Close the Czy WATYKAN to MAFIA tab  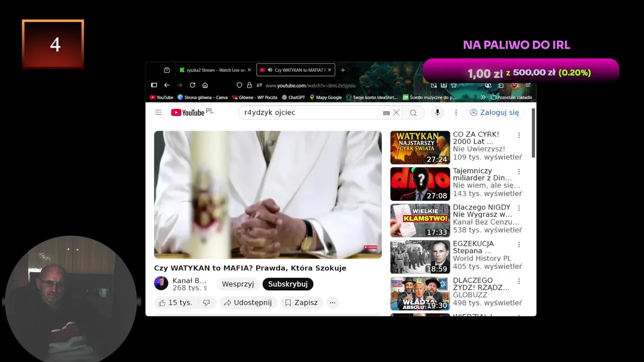pos(330,70)
